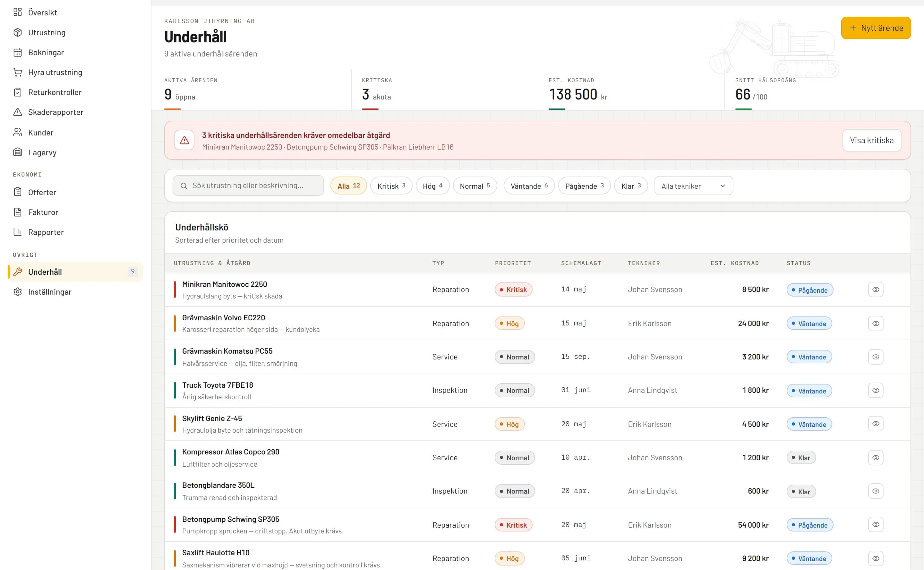924x570 pixels.
Task: Go to Skaderapporter in the sidebar
Action: coord(75,112)
